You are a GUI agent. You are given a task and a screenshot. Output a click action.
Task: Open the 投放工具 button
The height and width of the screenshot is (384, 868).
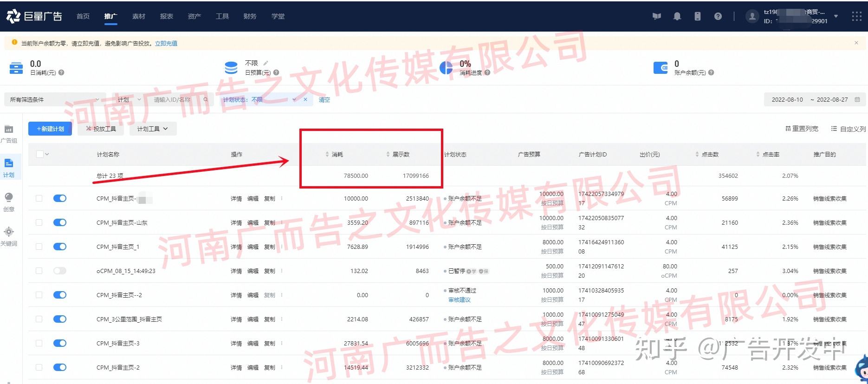point(101,129)
